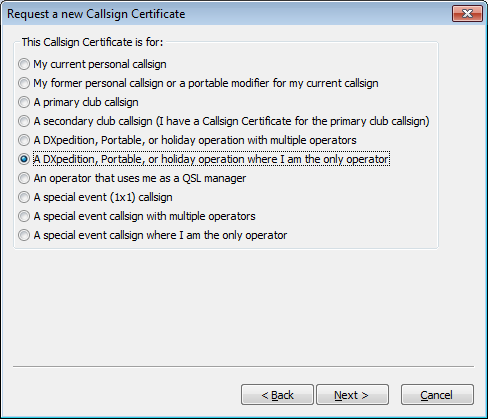Go back with the Back button
The image size is (488, 419).
(277, 395)
